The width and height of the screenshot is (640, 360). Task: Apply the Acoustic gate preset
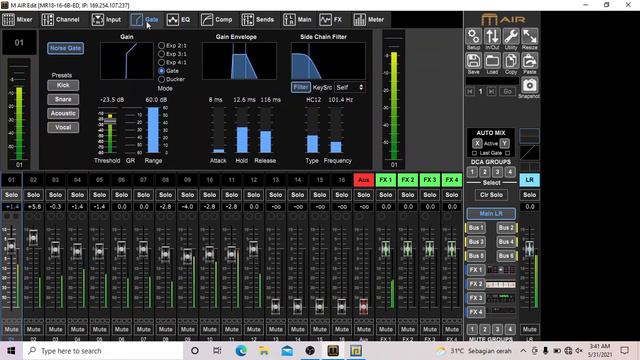[63, 113]
